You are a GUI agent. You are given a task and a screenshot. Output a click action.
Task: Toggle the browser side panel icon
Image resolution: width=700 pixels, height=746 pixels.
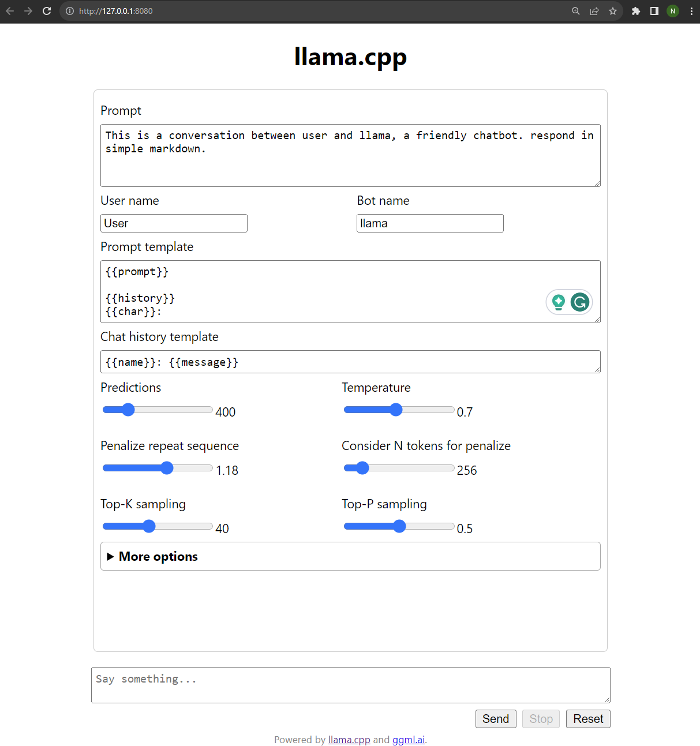click(654, 11)
